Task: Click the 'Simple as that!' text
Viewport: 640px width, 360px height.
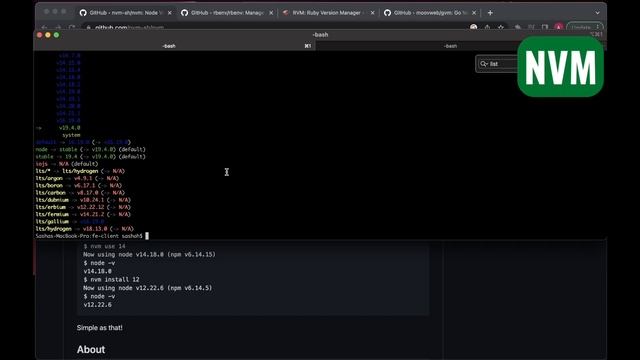Action: [x=100, y=328]
